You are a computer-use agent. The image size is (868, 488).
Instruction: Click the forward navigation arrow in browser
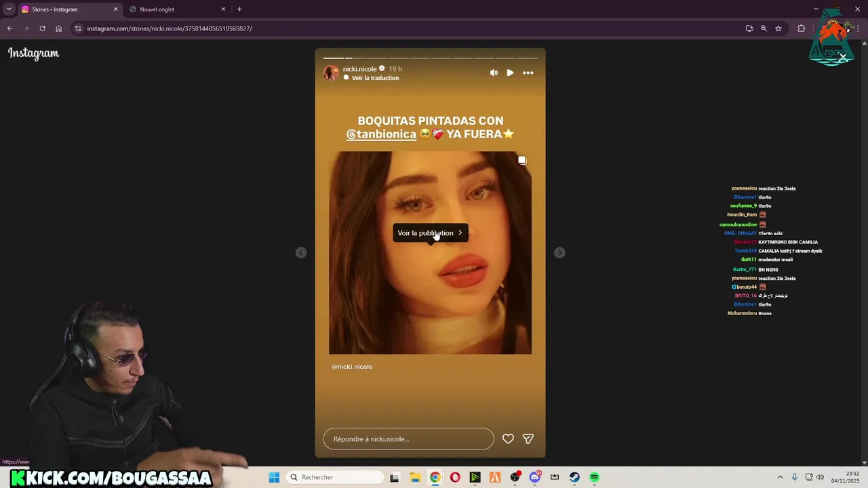(x=26, y=28)
